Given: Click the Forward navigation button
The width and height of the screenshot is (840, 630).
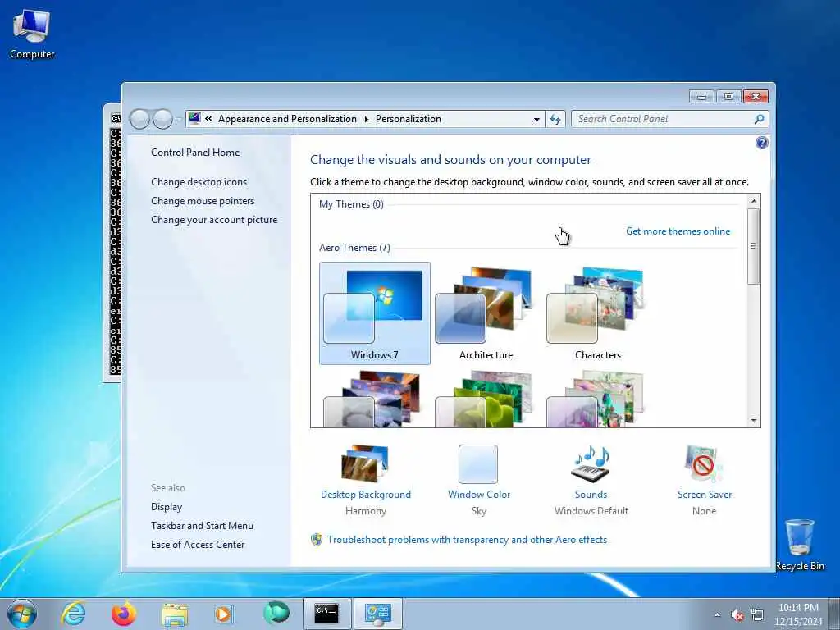Looking at the screenshot, I should pyautogui.click(x=162, y=119).
